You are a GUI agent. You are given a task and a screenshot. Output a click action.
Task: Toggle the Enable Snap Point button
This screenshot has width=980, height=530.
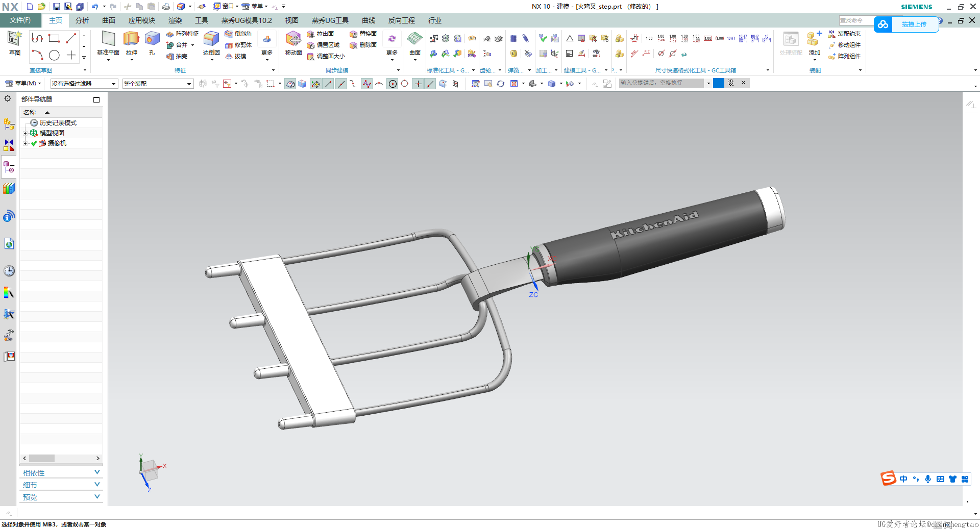pos(316,84)
